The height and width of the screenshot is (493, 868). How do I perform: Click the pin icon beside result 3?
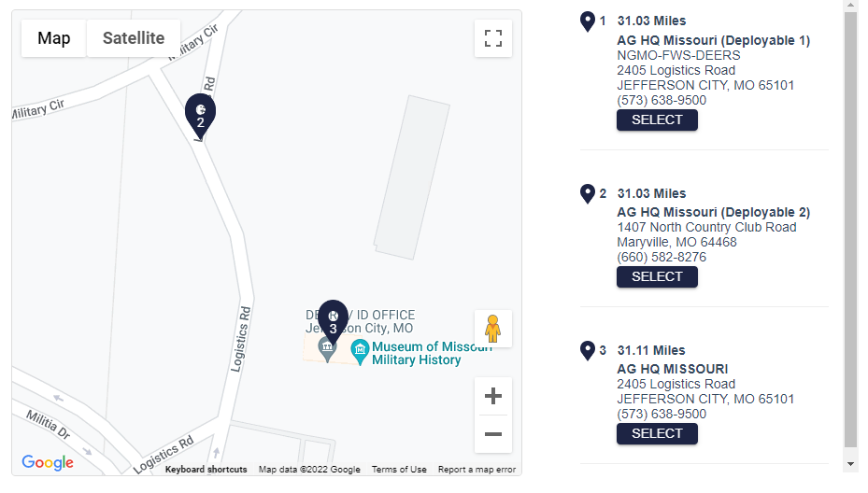(x=588, y=351)
